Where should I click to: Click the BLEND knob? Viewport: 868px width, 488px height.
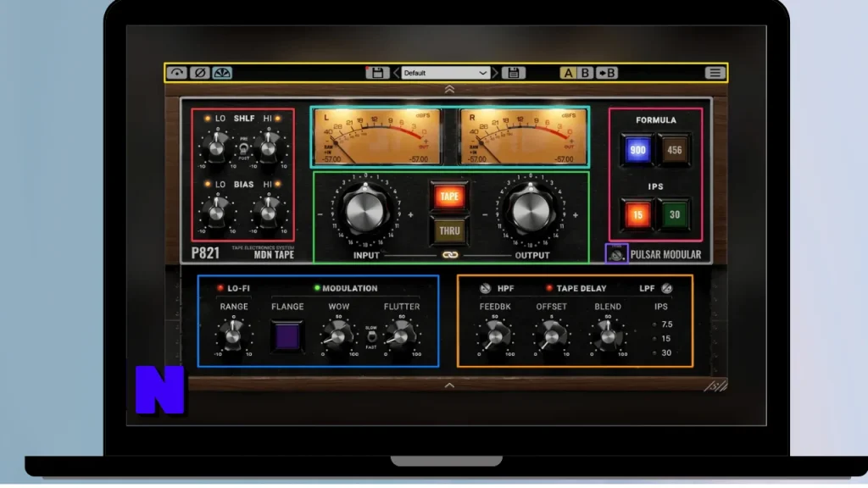607,335
